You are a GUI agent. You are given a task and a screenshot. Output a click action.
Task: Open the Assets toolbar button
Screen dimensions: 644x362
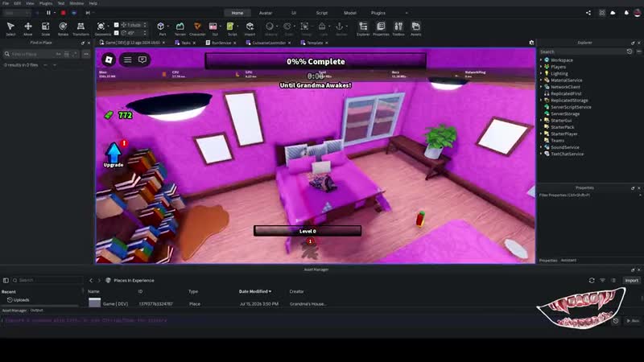(415, 27)
